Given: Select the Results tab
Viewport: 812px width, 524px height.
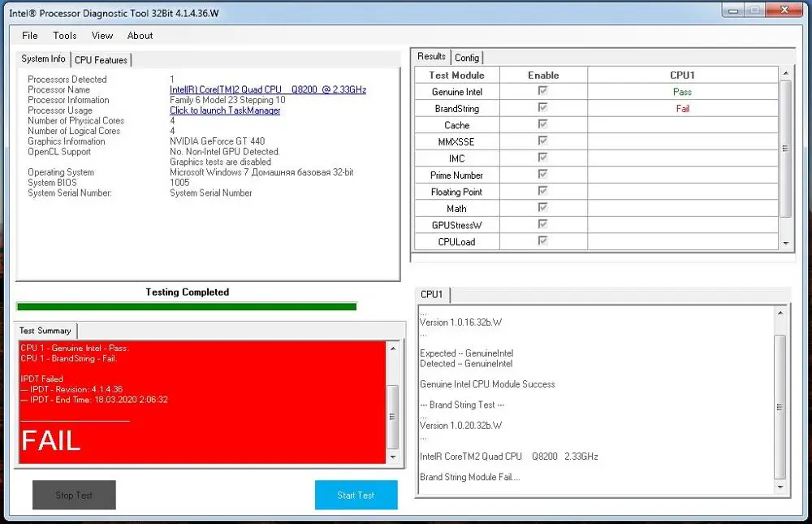Looking at the screenshot, I should point(431,56).
